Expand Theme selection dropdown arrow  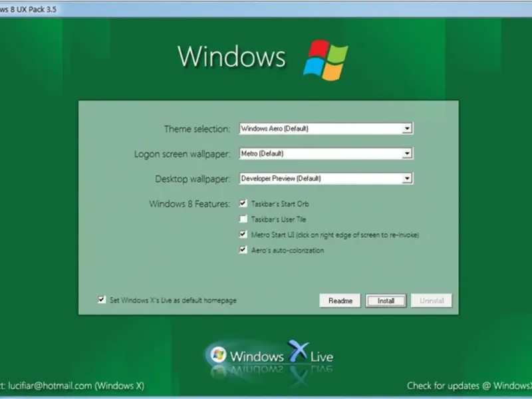[407, 128]
